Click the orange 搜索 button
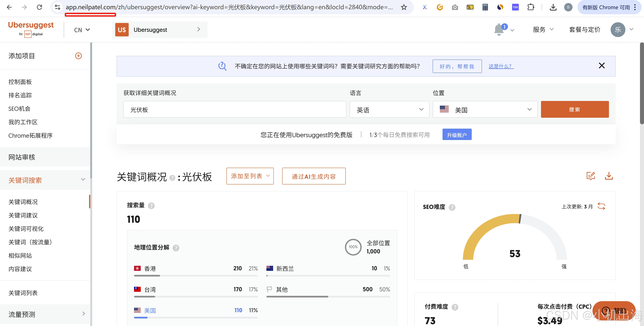 coord(575,110)
